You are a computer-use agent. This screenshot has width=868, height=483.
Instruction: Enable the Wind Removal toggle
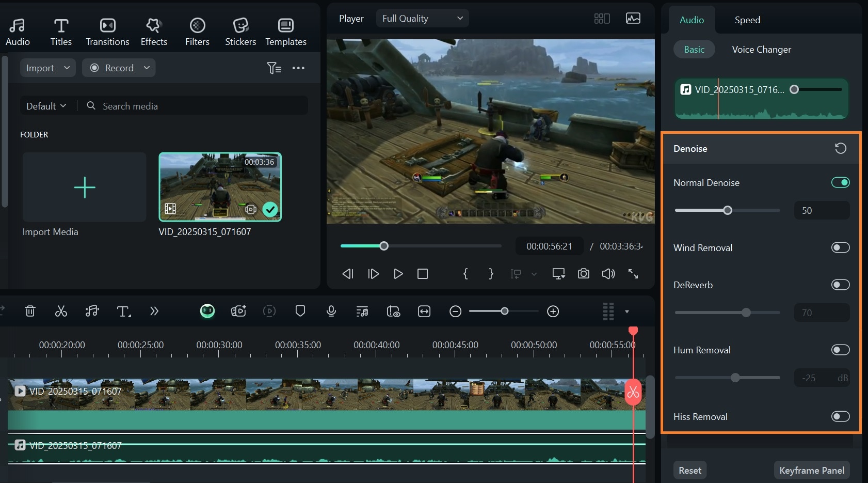pyautogui.click(x=840, y=247)
